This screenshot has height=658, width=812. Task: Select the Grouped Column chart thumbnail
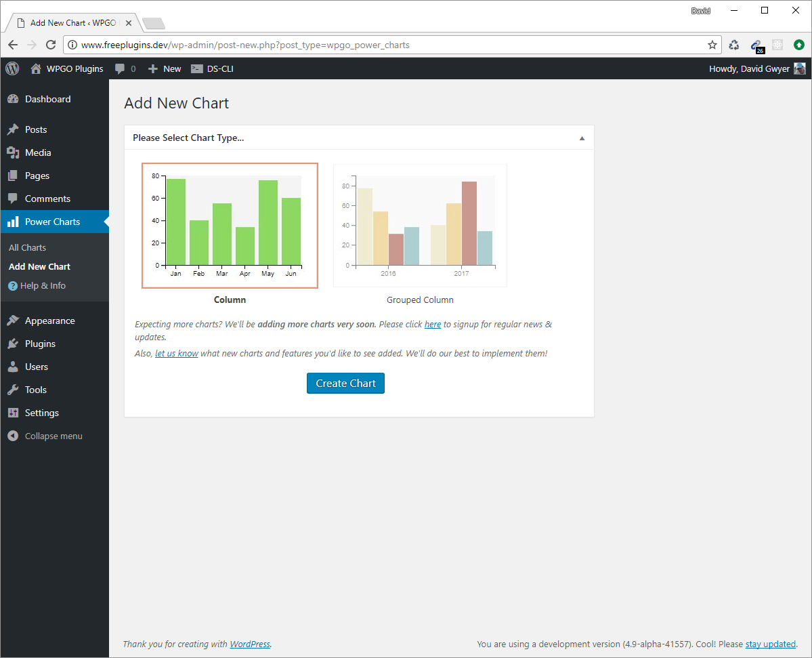point(420,226)
